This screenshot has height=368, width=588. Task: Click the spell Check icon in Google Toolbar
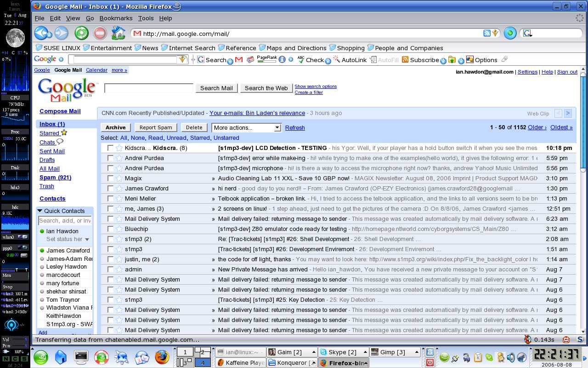tap(301, 59)
